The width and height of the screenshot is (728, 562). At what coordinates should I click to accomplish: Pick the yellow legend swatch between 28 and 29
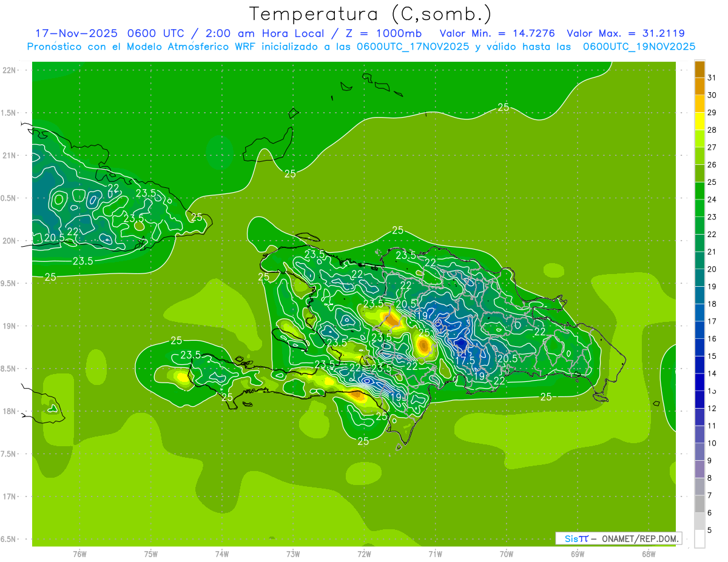699,121
